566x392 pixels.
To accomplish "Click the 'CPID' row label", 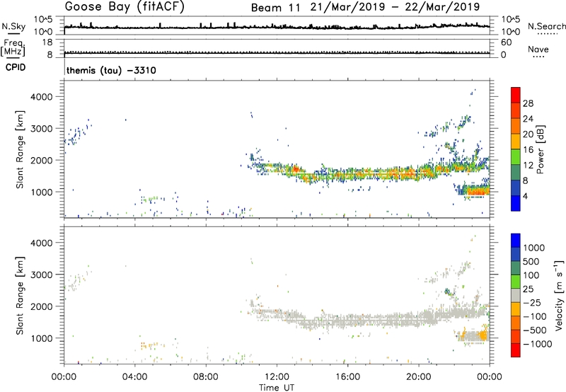I will (16, 67).
